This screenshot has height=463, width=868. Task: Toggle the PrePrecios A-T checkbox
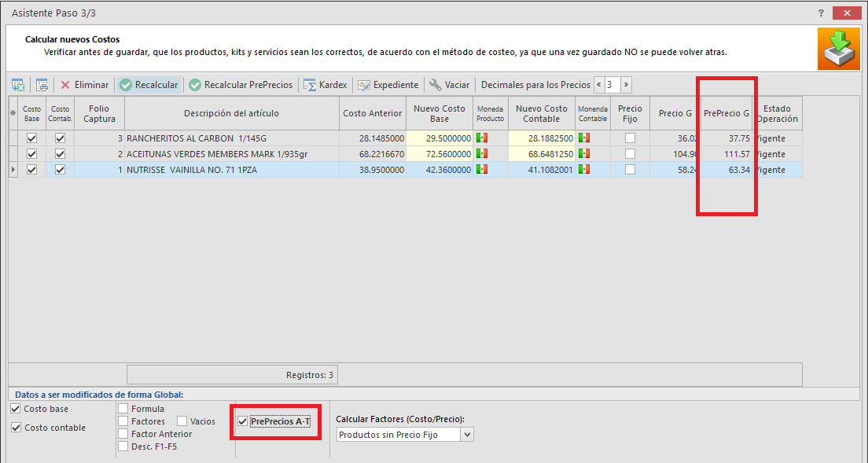tap(242, 422)
